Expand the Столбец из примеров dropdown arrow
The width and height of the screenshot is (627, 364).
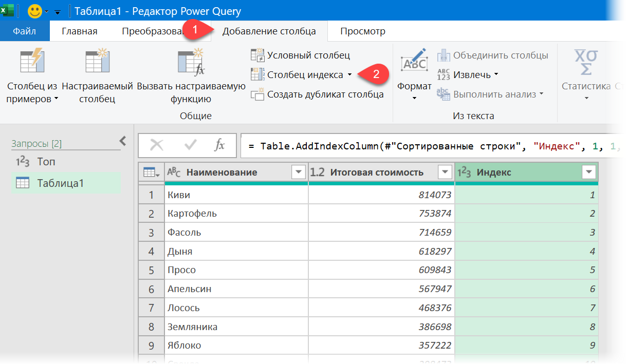pyautogui.click(x=56, y=99)
